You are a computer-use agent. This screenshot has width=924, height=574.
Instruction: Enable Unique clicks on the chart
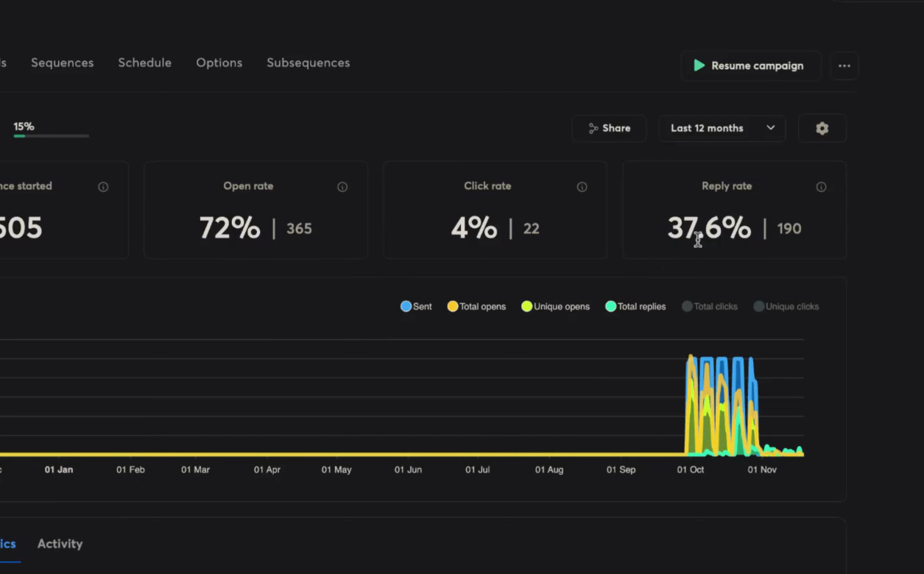coord(786,306)
